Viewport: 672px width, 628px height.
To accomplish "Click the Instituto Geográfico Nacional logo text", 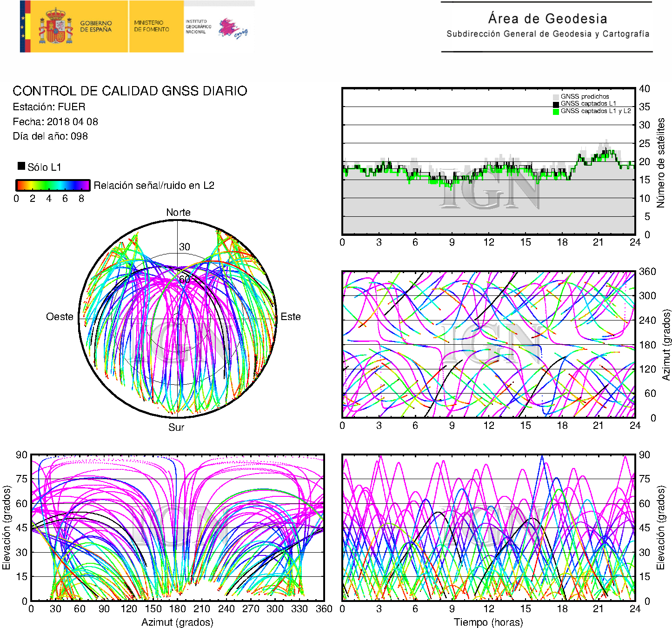I will (x=198, y=27).
